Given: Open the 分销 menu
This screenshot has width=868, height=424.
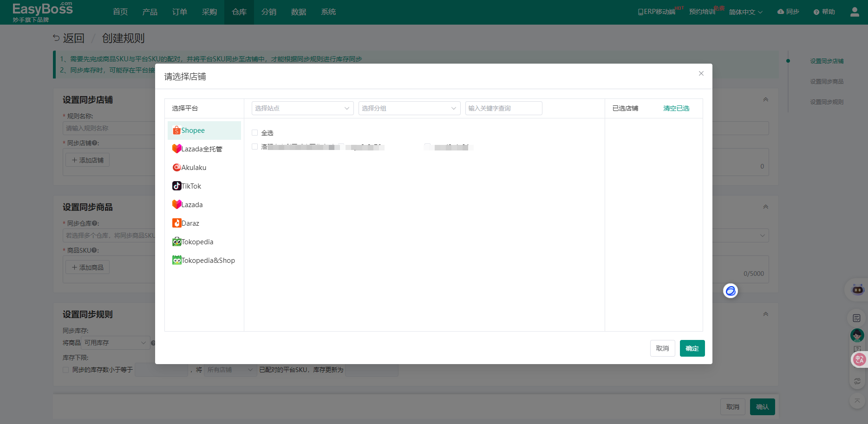Looking at the screenshot, I should [x=269, y=12].
